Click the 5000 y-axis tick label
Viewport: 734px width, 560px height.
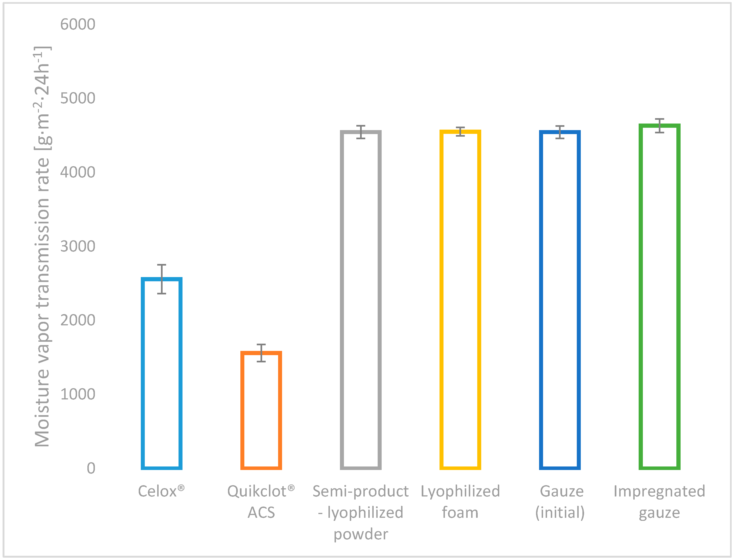[x=78, y=98]
